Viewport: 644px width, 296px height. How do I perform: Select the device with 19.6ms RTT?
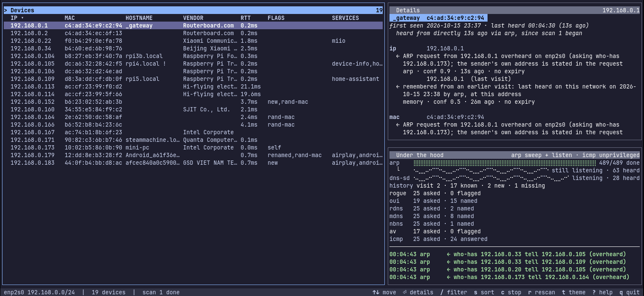193,94
